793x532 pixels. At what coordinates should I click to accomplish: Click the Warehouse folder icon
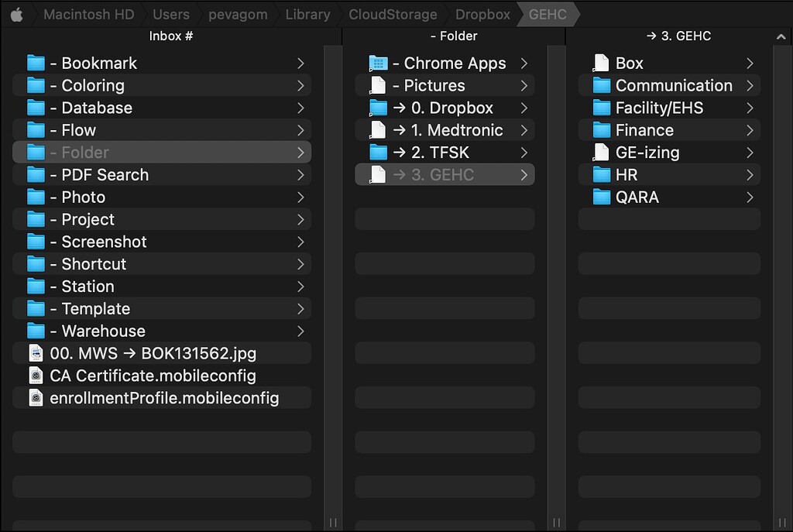36,331
